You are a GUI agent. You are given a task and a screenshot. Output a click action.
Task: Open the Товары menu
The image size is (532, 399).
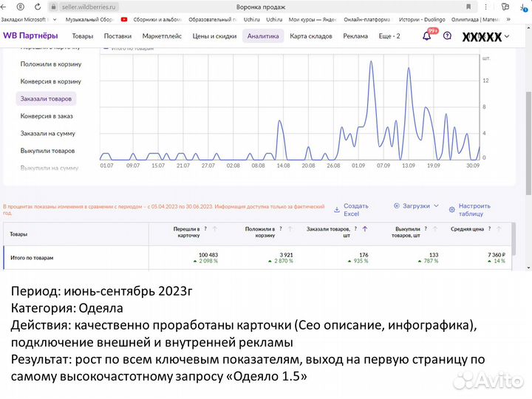(x=83, y=36)
